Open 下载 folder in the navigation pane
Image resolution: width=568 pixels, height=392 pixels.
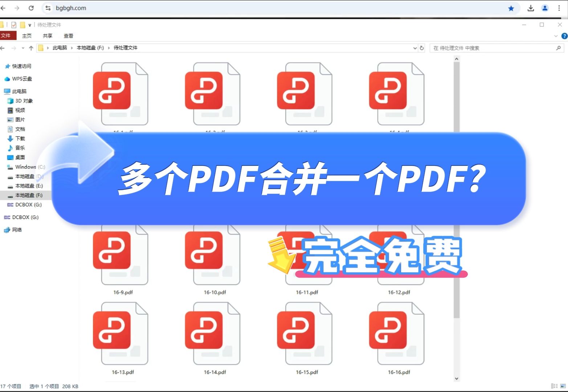point(16,139)
